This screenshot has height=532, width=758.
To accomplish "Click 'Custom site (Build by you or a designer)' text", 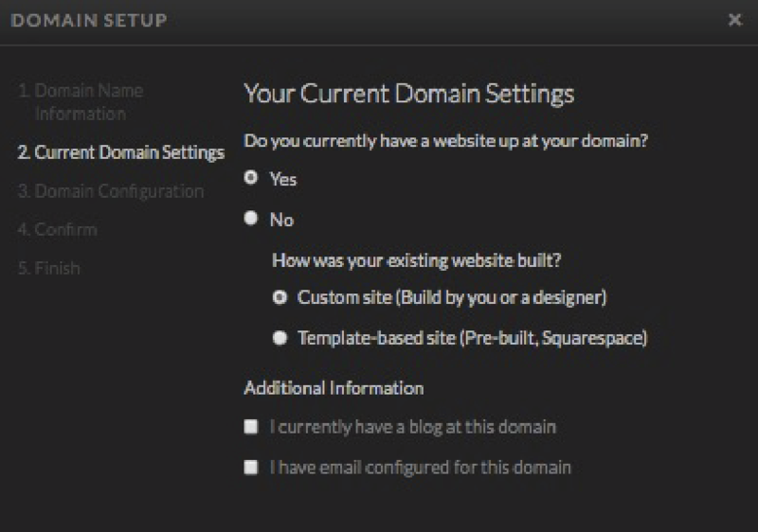I will tap(452, 297).
